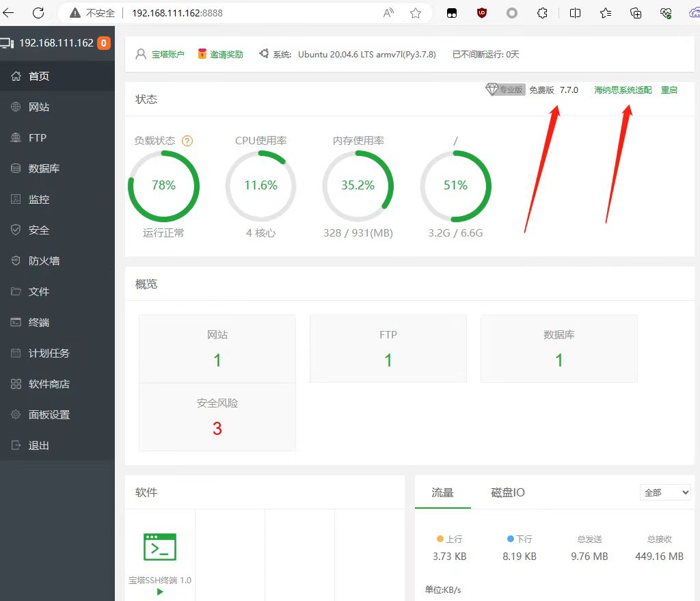Click the firewall icon beside 防火墙
The image size is (700, 601).
click(x=16, y=261)
